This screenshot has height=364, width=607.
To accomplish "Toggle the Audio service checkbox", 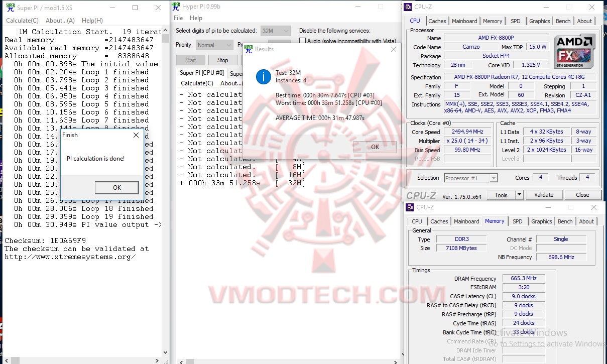I will [x=303, y=41].
